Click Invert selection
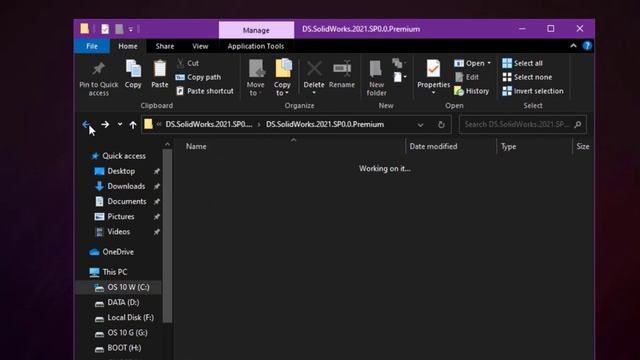The width and height of the screenshot is (640, 360). point(533,91)
